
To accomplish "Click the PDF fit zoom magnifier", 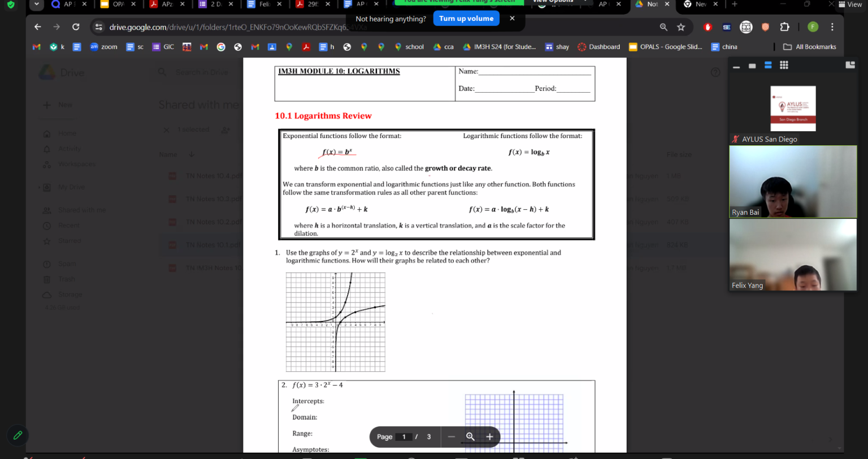I will tap(470, 436).
